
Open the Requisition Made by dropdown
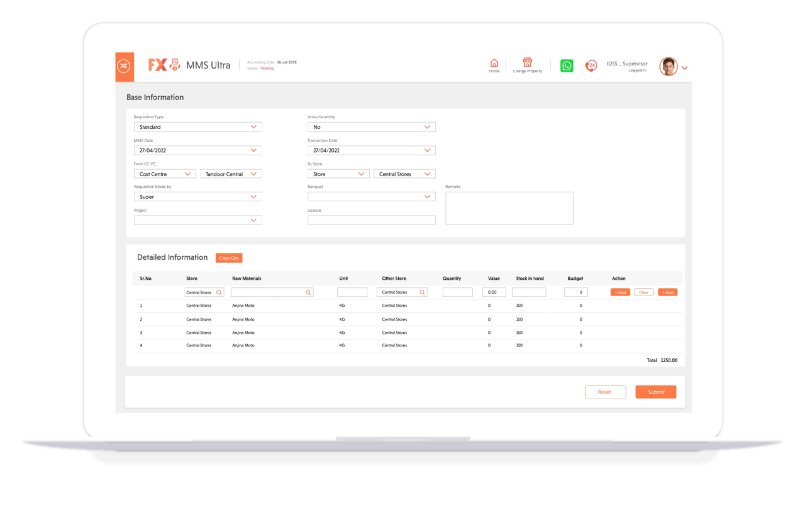197,196
